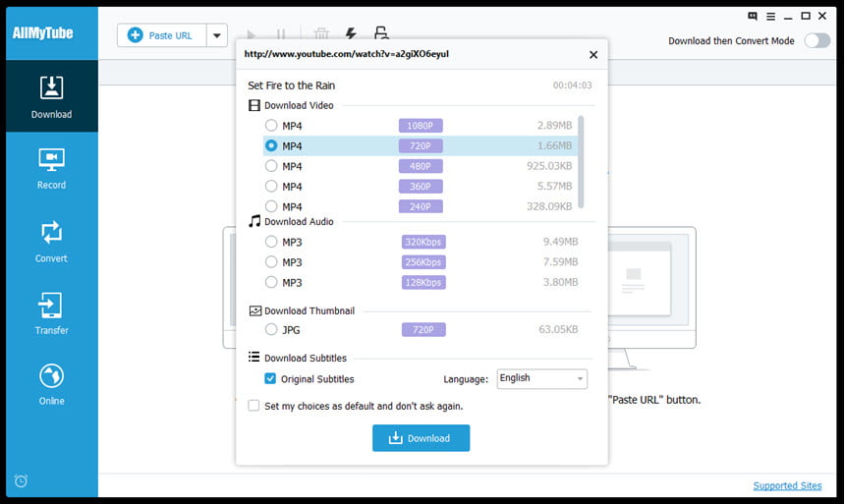Image resolution: width=845 pixels, height=504 pixels.
Task: Select MP3 128Kbps audio option
Action: (271, 282)
